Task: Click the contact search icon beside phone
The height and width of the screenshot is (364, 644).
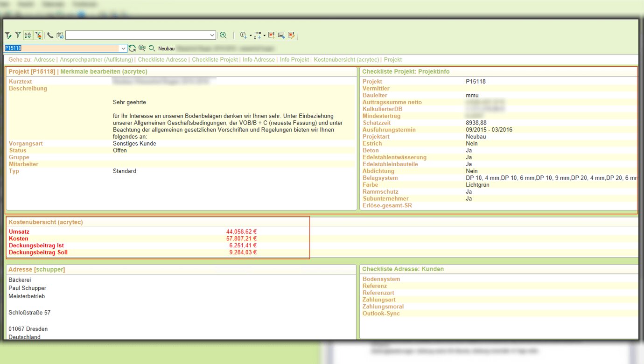Action: tap(60, 35)
